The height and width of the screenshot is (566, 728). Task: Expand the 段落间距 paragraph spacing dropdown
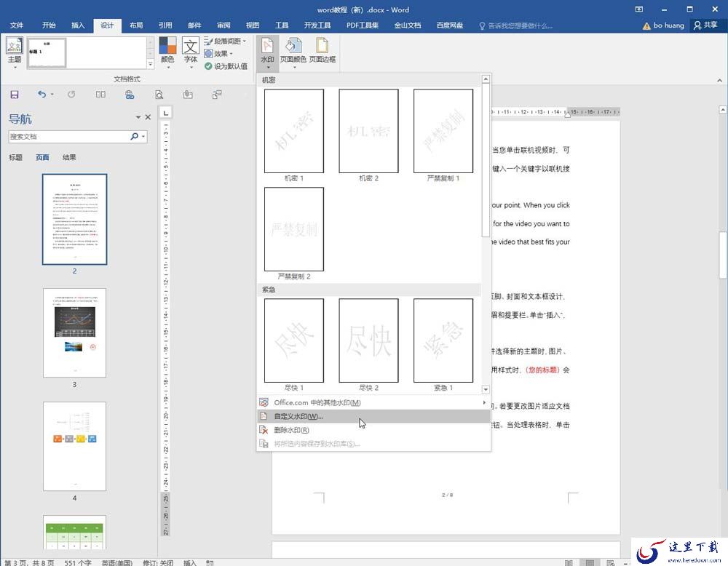[225, 41]
